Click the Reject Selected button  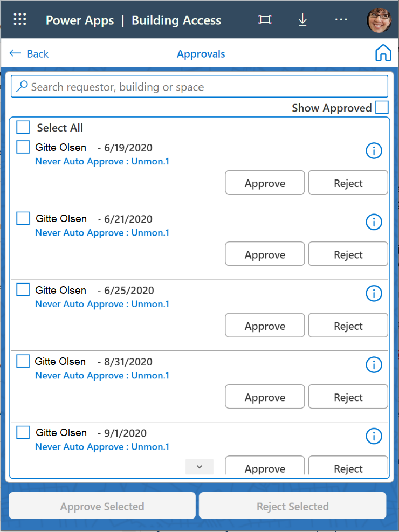[292, 506]
